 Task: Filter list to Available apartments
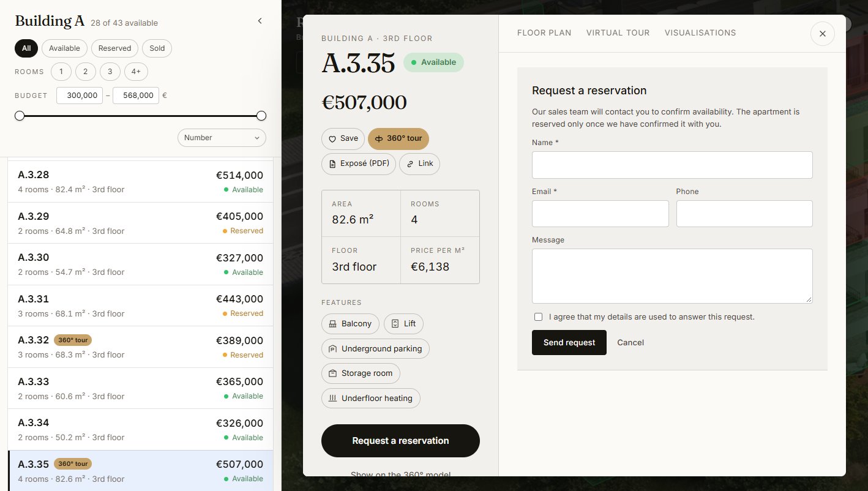click(65, 48)
